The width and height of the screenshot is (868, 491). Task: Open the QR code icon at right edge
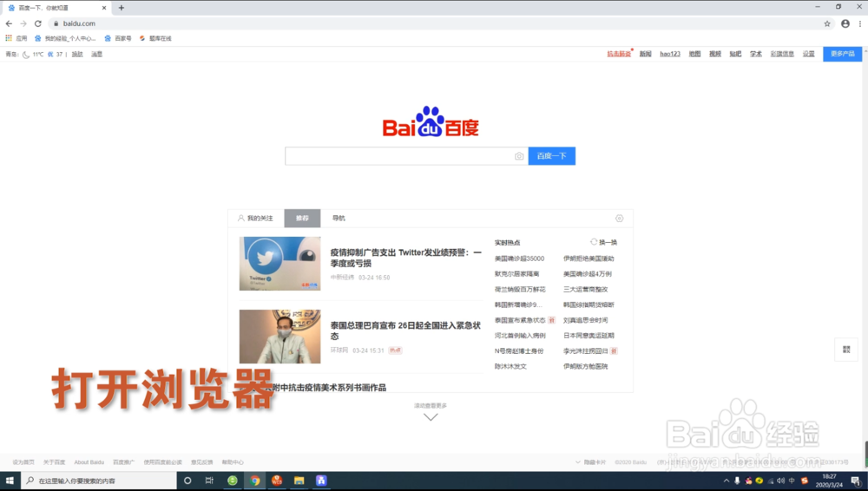846,350
